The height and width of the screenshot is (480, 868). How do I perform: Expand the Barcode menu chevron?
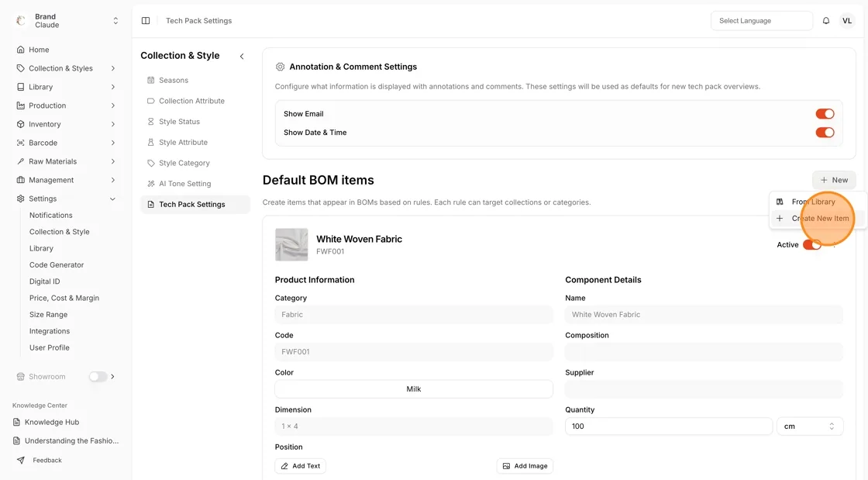click(113, 143)
